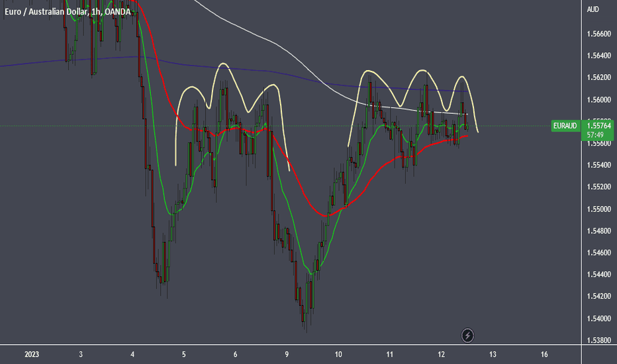Click the 1.56600 price axis label
This screenshot has width=617, height=364.
coord(599,34)
